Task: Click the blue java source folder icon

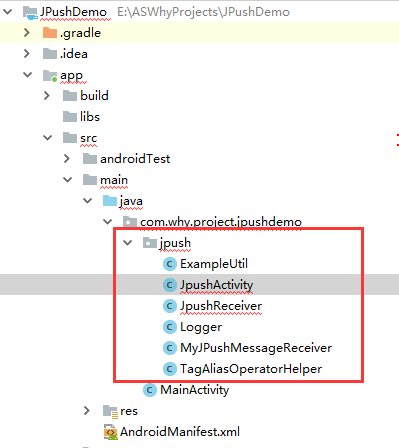Action: pyautogui.click(x=110, y=201)
